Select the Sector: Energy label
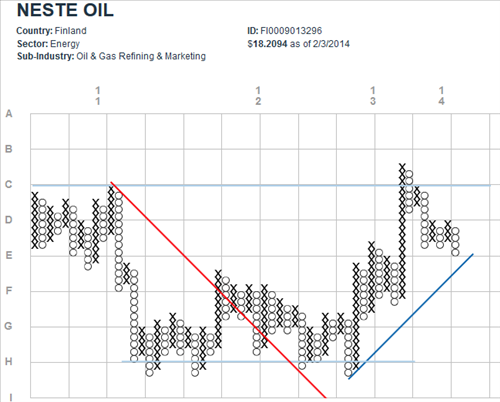 tap(48, 44)
